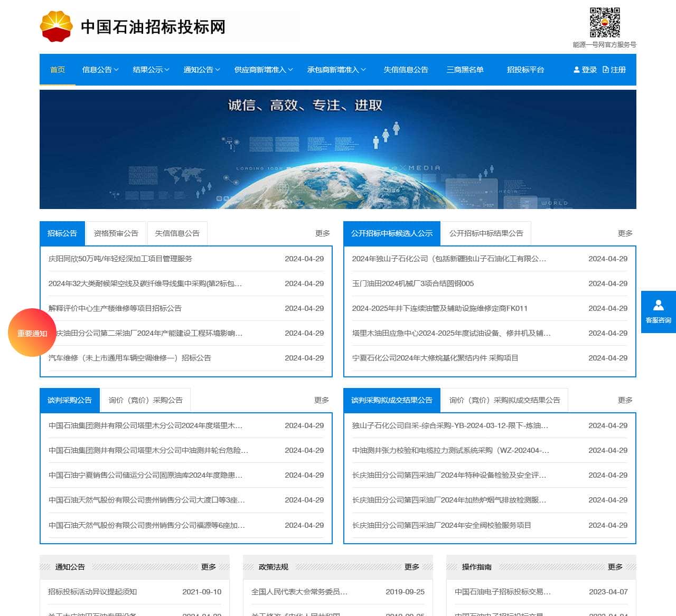This screenshot has height=616, width=676.
Task: Open 庆阳同欣50万吨/年轻烃深加工 announcement link
Action: 119,259
